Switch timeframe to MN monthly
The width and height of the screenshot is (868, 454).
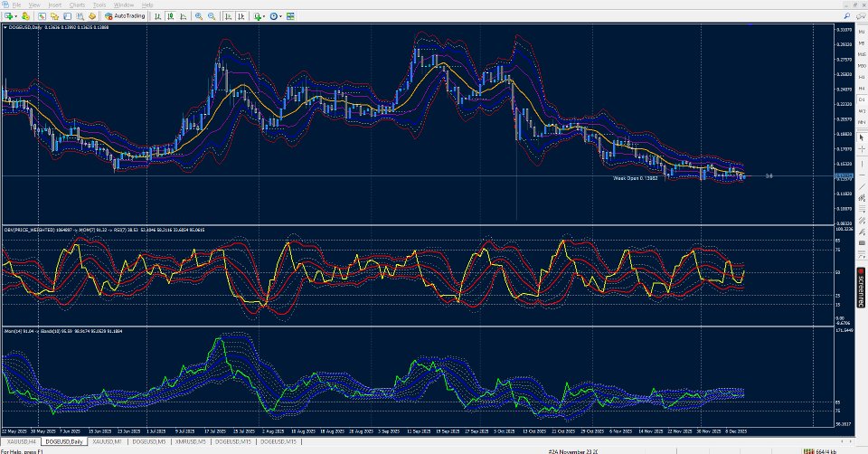[x=861, y=122]
